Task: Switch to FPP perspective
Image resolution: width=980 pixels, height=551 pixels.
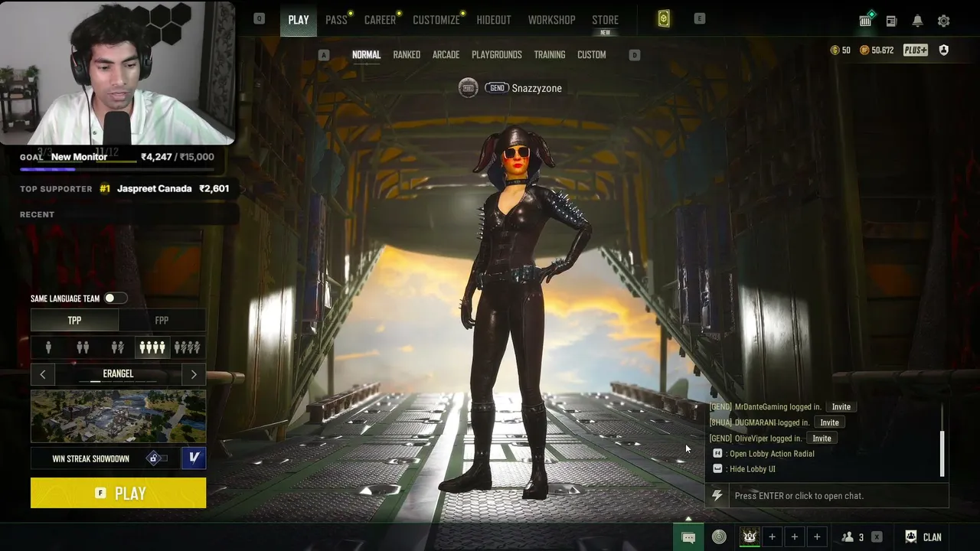Action: coord(162,321)
